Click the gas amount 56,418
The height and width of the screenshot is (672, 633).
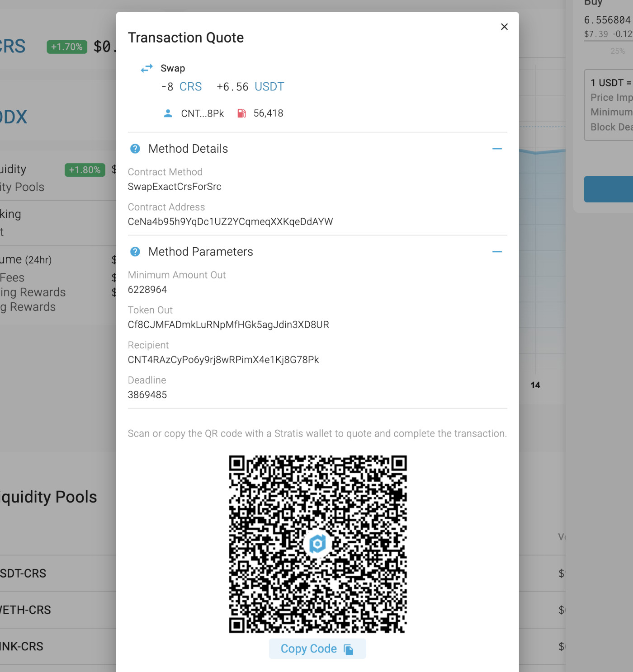click(268, 113)
